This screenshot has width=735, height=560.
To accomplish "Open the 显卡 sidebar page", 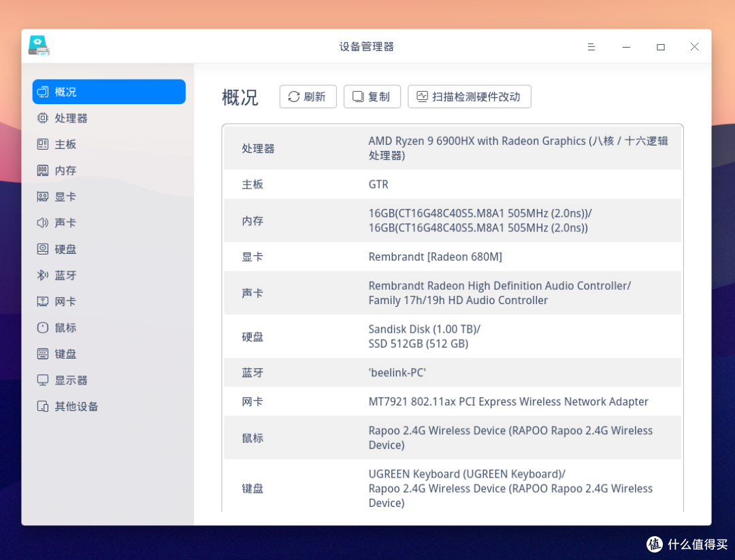I will click(109, 197).
